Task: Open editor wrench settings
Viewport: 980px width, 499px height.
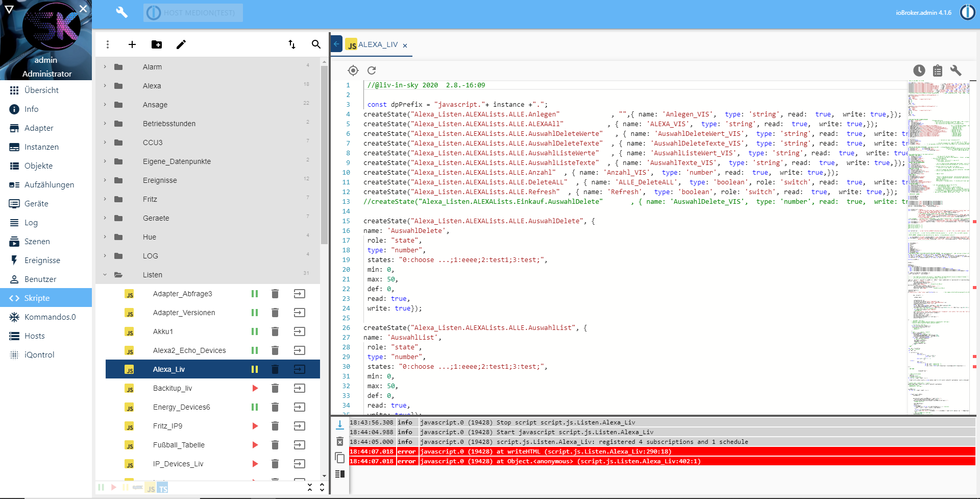Action: tap(956, 70)
